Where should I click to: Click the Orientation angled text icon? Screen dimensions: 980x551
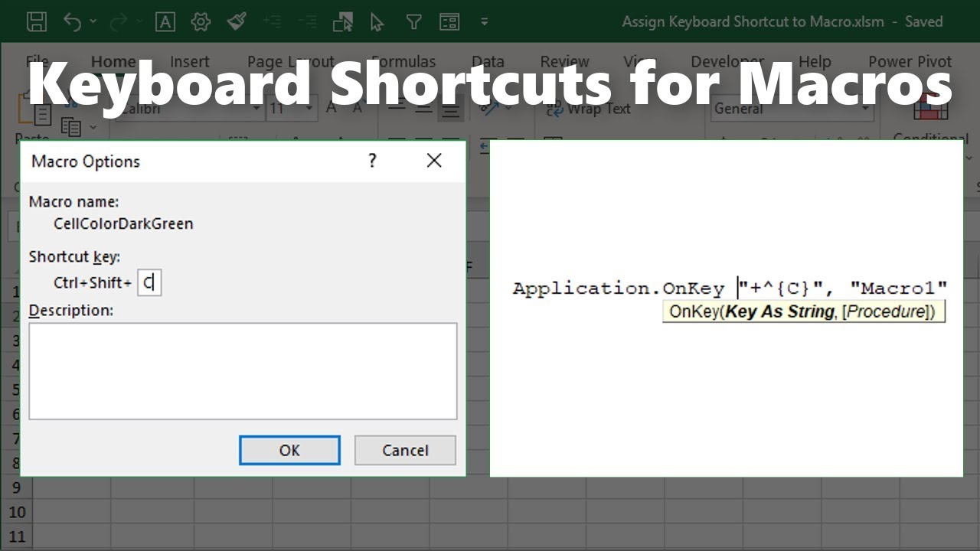pos(490,109)
